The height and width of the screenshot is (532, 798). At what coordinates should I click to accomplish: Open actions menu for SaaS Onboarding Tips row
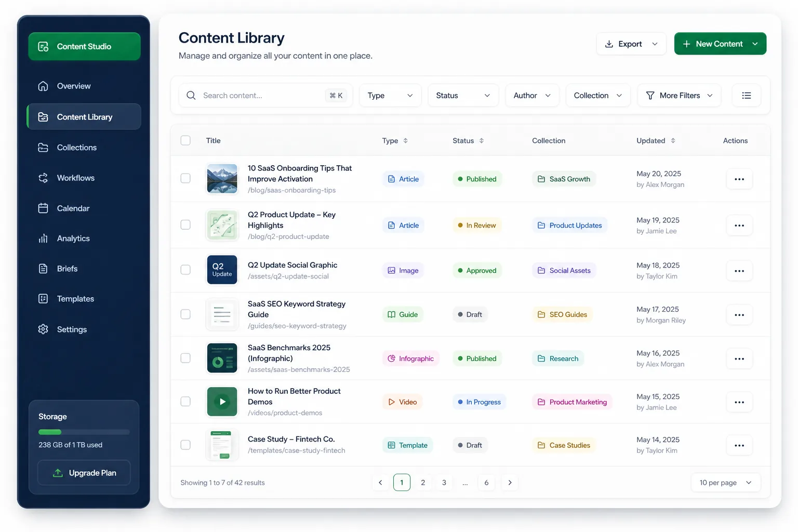(739, 179)
